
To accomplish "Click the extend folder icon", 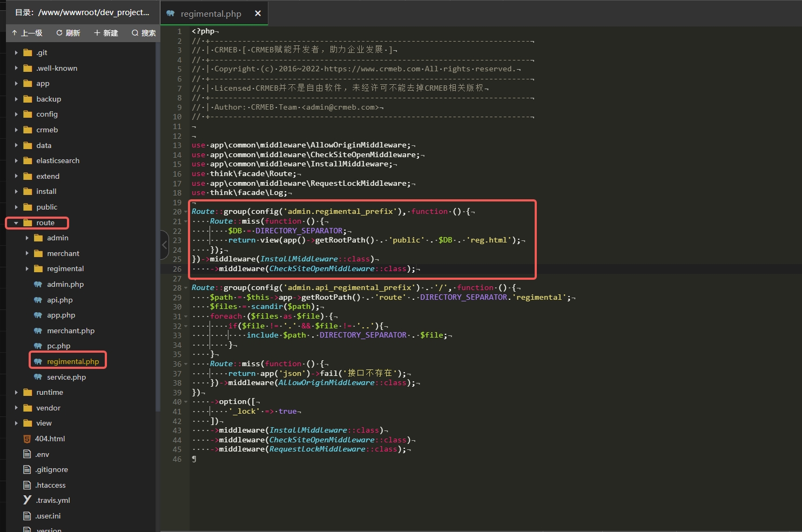I will 28,176.
